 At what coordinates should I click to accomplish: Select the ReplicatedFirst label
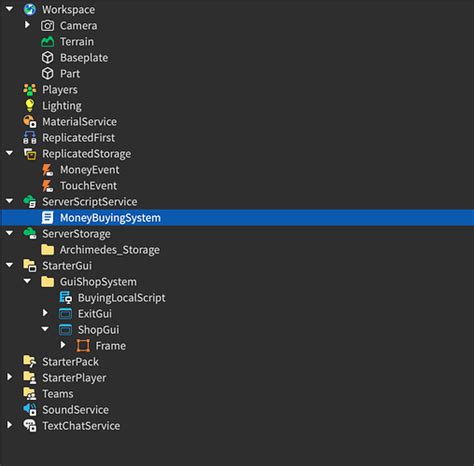pyautogui.click(x=79, y=138)
